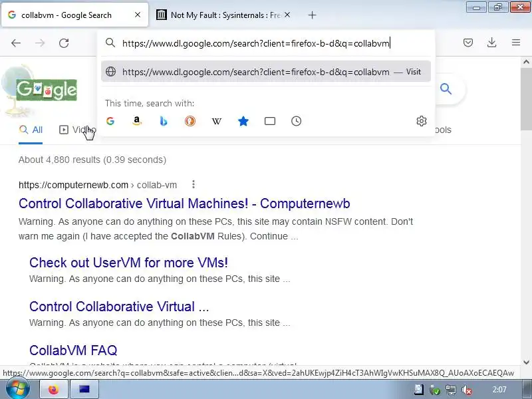Open the blue window taskbar button
The height and width of the screenshot is (399, 532).
[x=84, y=389]
